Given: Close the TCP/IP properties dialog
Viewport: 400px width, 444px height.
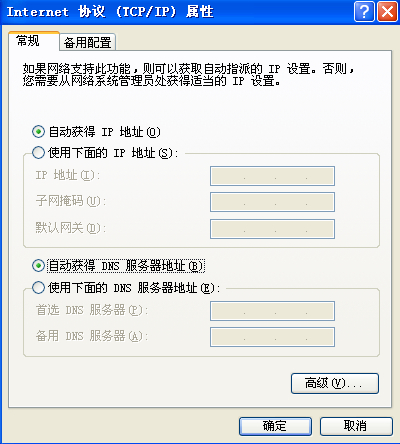Looking at the screenshot, I should (x=387, y=12).
